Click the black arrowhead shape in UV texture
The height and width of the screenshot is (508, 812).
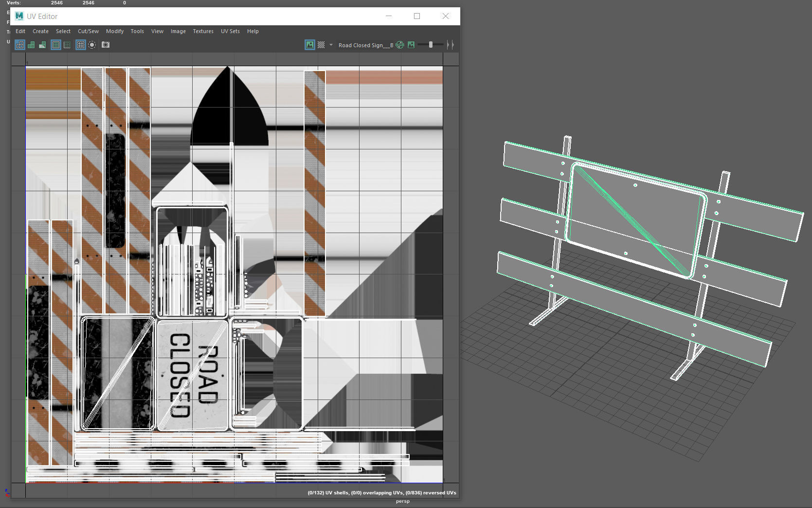tap(229, 107)
